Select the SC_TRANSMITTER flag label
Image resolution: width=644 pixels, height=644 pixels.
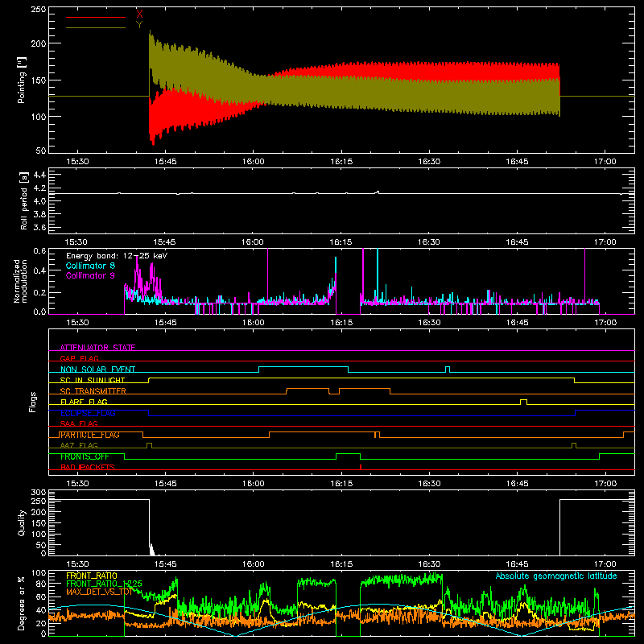pos(93,391)
